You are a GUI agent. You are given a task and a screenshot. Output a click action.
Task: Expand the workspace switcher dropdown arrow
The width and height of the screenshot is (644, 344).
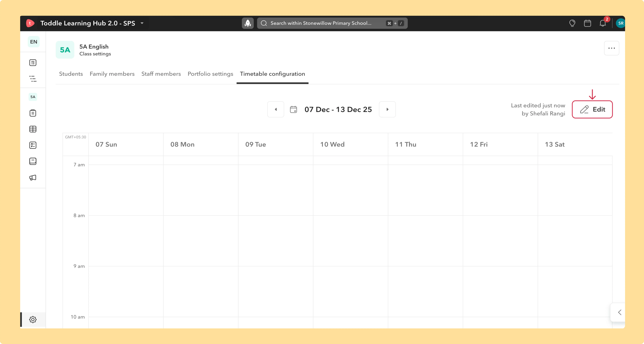pyautogui.click(x=142, y=23)
